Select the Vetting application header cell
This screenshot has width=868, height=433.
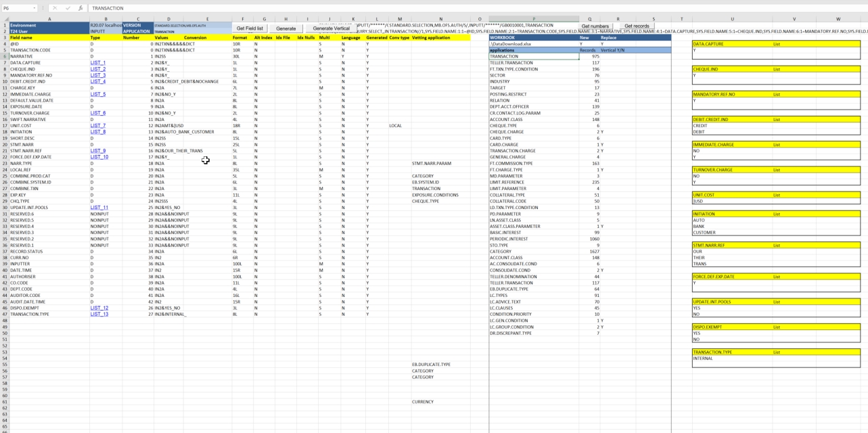coord(440,38)
